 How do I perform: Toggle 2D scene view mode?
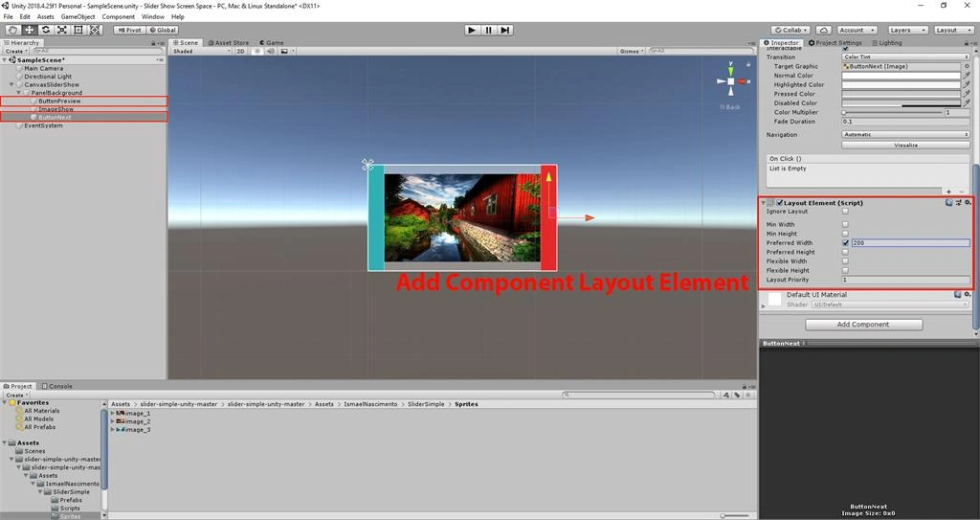(240, 52)
